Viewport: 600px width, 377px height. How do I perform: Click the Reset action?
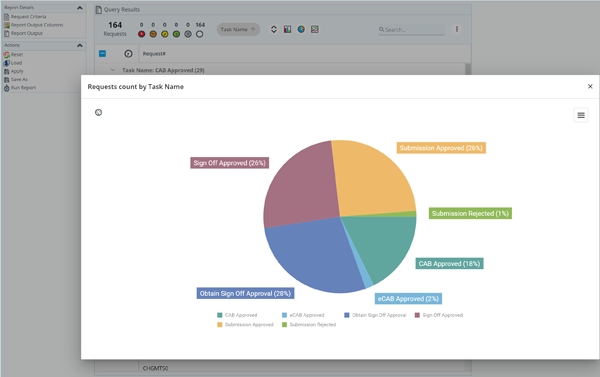point(13,55)
